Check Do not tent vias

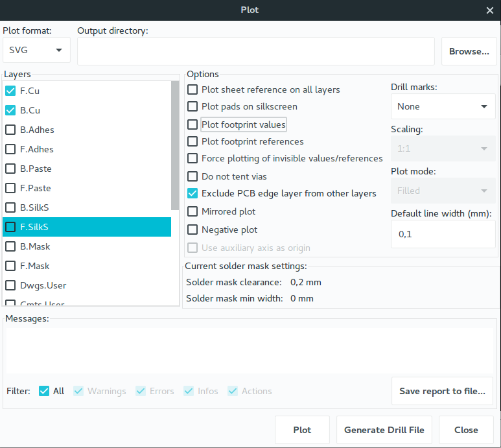192,176
